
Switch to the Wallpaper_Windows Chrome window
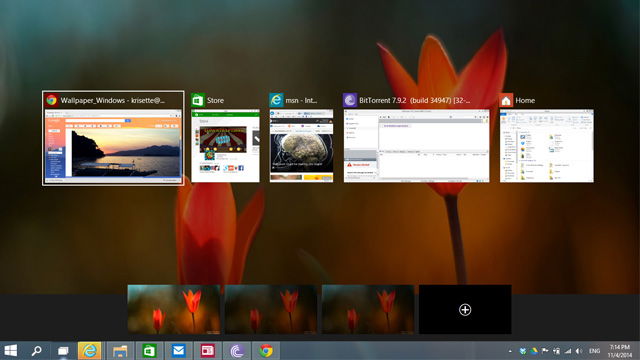[113, 138]
